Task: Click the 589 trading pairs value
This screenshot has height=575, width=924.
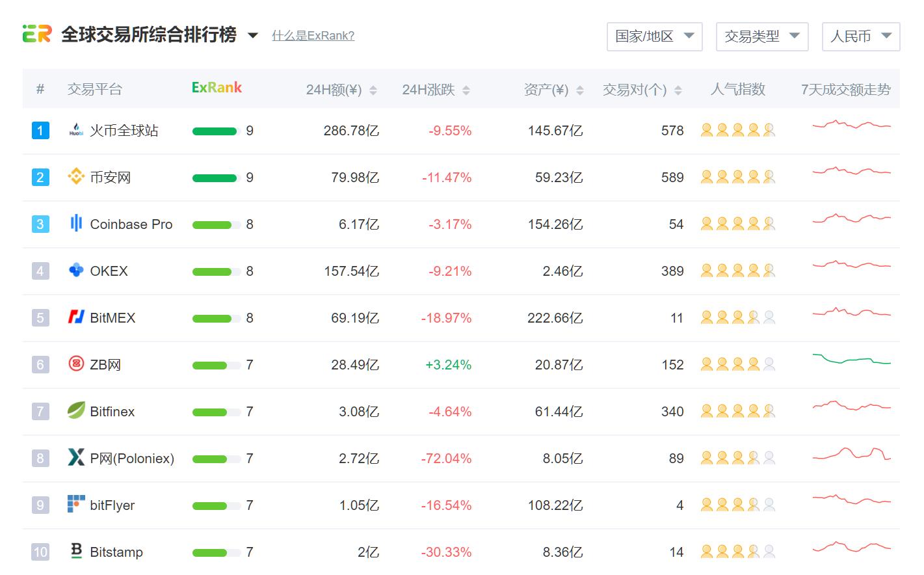Action: (x=672, y=178)
